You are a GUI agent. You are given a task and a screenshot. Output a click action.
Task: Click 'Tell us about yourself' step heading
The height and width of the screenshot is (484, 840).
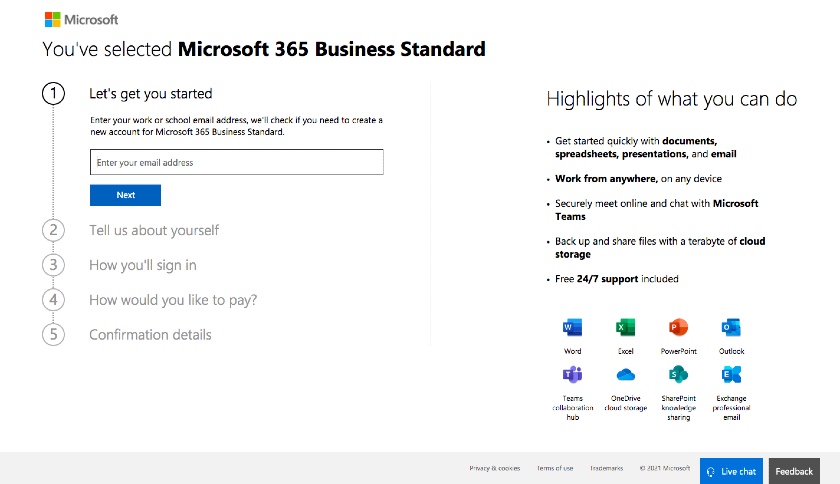tap(154, 230)
